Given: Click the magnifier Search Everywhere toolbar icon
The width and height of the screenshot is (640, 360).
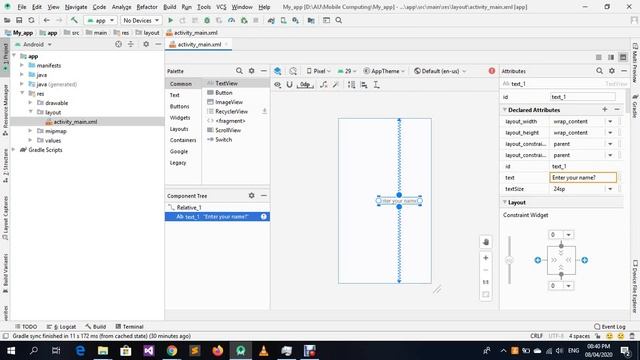Looking at the screenshot, I should (x=339, y=20).
